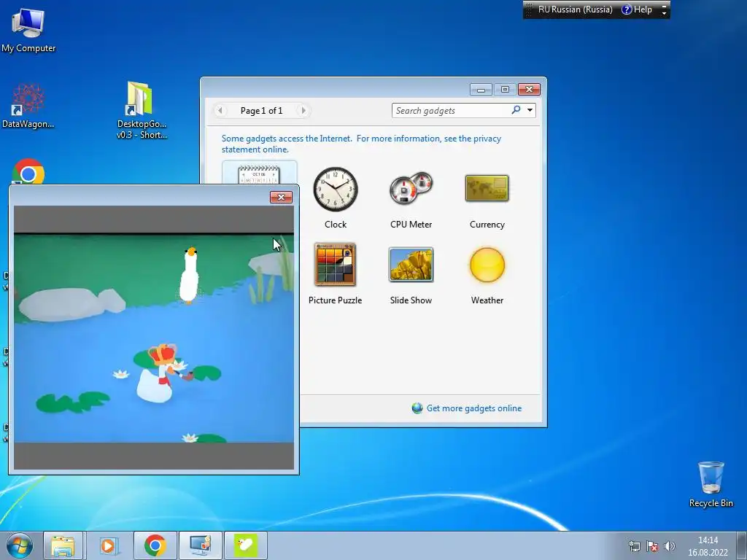This screenshot has height=560, width=747.
Task: Click the volume speaker tray icon
Action: (x=670, y=546)
